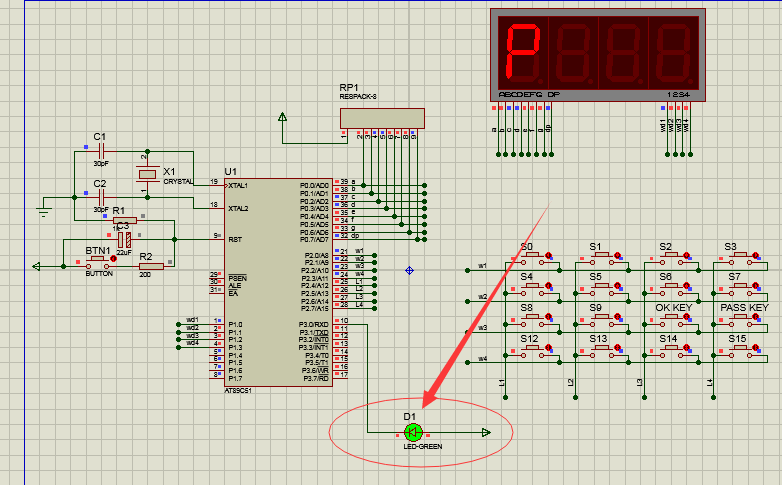This screenshot has width=782, height=485.
Task: Click the U1 reference label
Action: (x=230, y=172)
